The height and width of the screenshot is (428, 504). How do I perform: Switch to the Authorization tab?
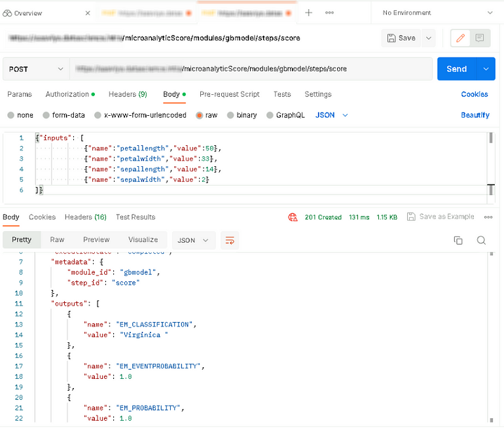pyautogui.click(x=70, y=94)
